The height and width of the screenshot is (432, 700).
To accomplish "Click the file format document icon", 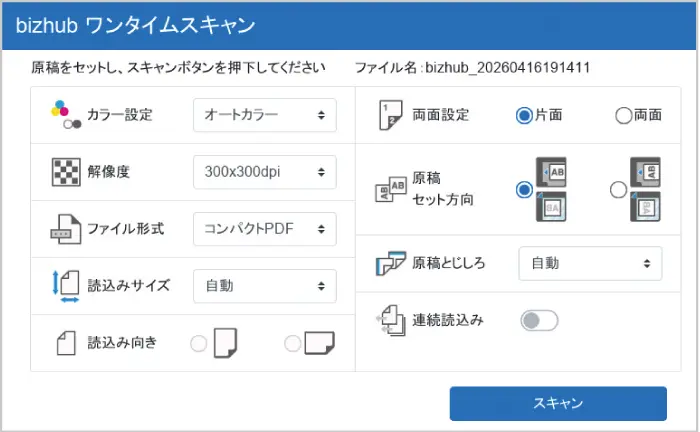I will tap(66, 229).
